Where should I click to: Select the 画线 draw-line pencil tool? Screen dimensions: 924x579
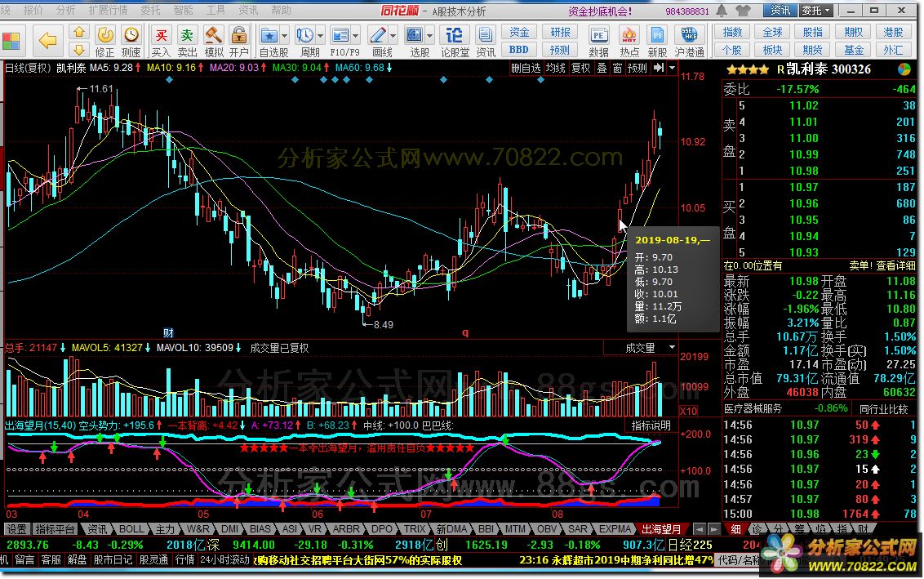point(377,35)
